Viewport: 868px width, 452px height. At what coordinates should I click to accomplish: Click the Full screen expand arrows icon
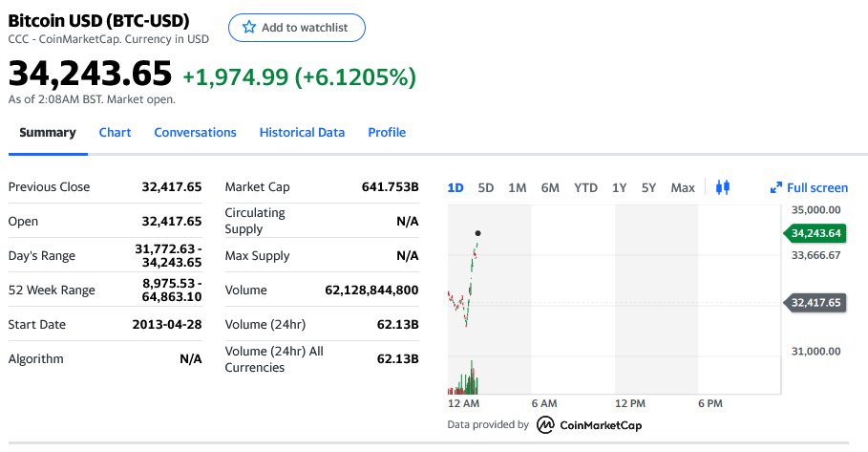click(776, 188)
